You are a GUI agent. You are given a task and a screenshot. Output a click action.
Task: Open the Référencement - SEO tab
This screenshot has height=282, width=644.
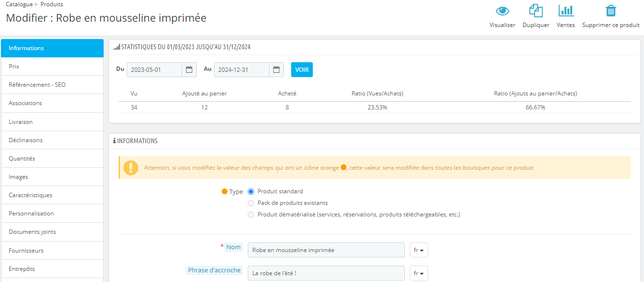pyautogui.click(x=52, y=85)
